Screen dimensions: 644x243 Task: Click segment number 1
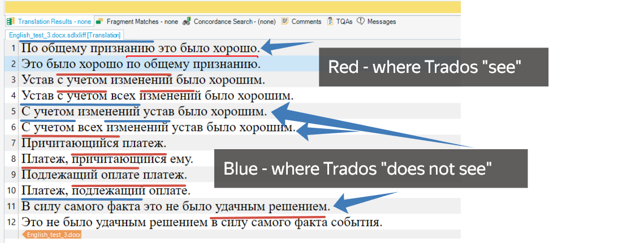coord(14,49)
